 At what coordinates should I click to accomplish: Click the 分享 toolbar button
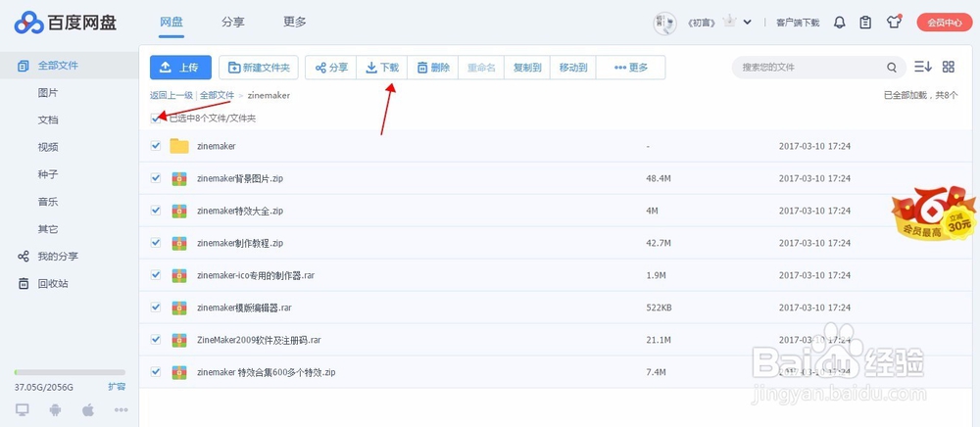[x=331, y=68]
